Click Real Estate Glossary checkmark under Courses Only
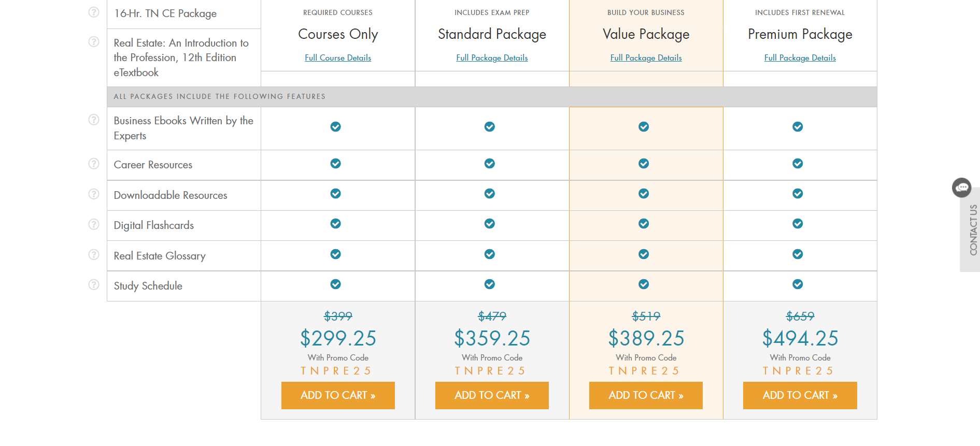The width and height of the screenshot is (980, 446). tap(336, 254)
